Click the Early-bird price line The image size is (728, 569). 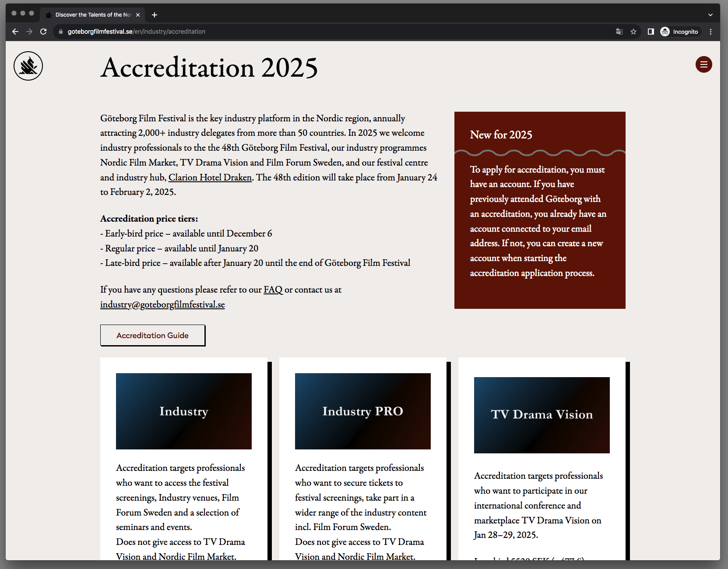(x=186, y=233)
